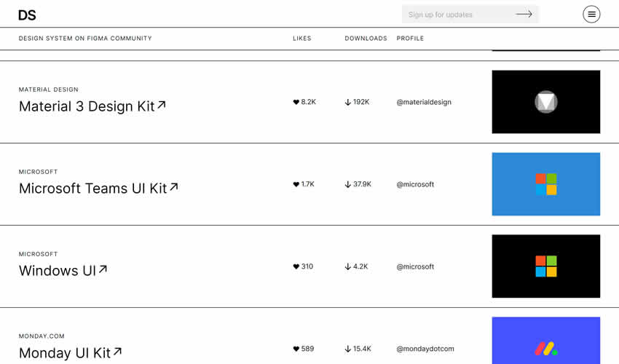
Task: Click the heart icon beside 310 likes
Action: pos(296,267)
